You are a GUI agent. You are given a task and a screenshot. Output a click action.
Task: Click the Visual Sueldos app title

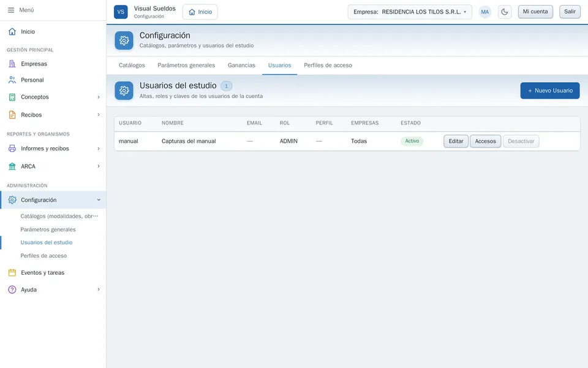click(x=154, y=9)
